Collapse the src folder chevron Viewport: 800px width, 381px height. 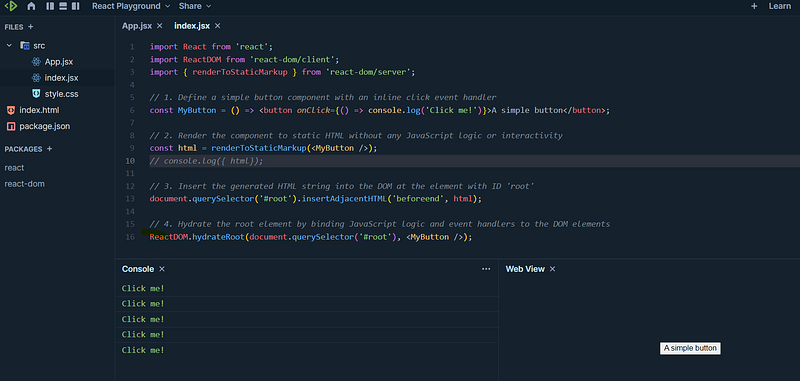pos(9,45)
